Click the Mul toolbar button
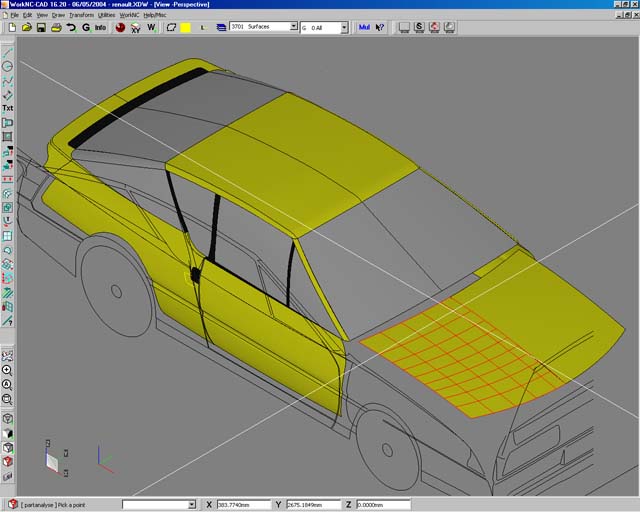The height and width of the screenshot is (512, 640). tap(363, 28)
